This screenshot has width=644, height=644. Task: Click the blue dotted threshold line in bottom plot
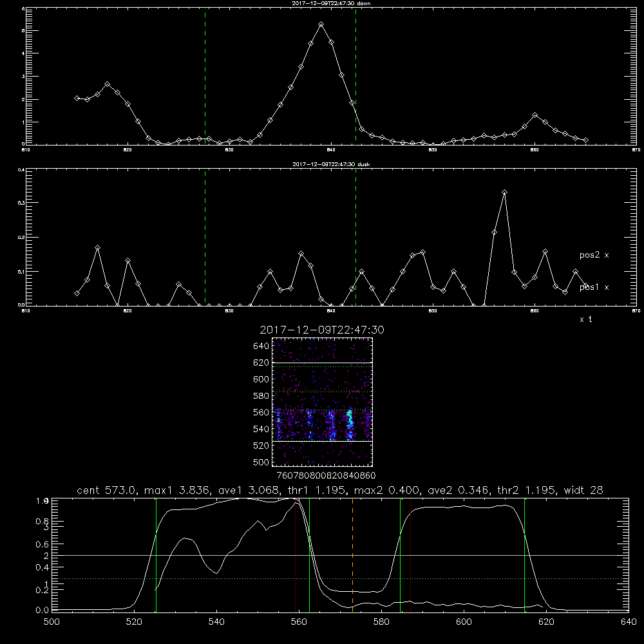click(340, 579)
